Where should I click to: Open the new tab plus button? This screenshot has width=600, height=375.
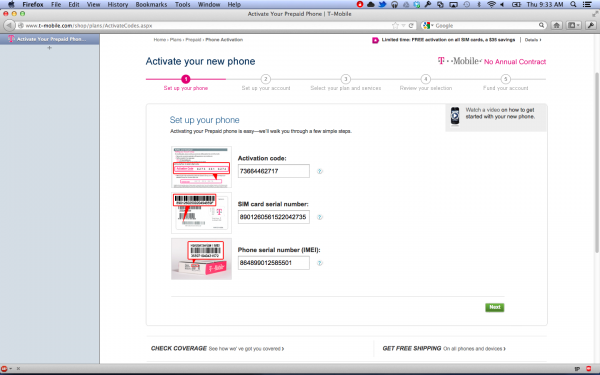click(49, 48)
